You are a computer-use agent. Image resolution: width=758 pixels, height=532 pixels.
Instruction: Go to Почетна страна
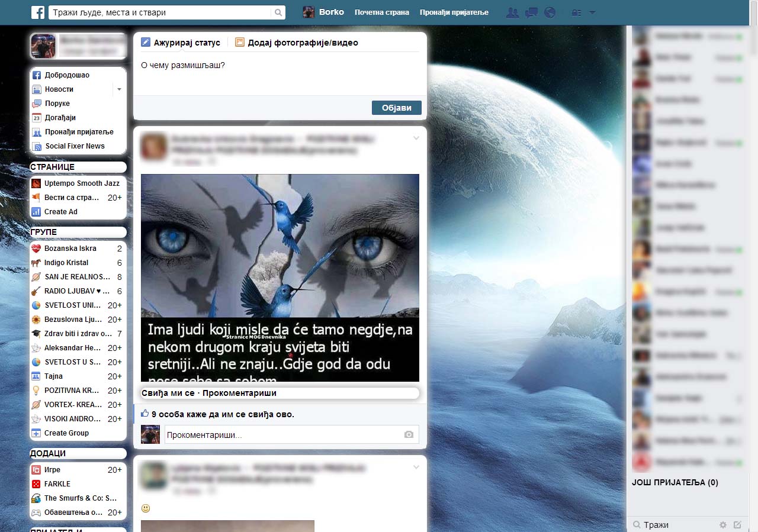tap(382, 12)
